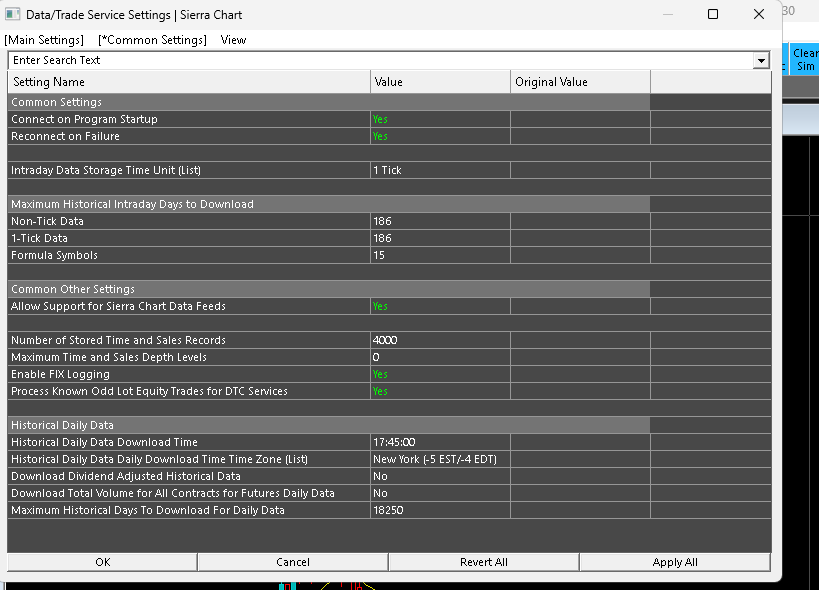Select the Reconnect on Failure row label

point(65,136)
